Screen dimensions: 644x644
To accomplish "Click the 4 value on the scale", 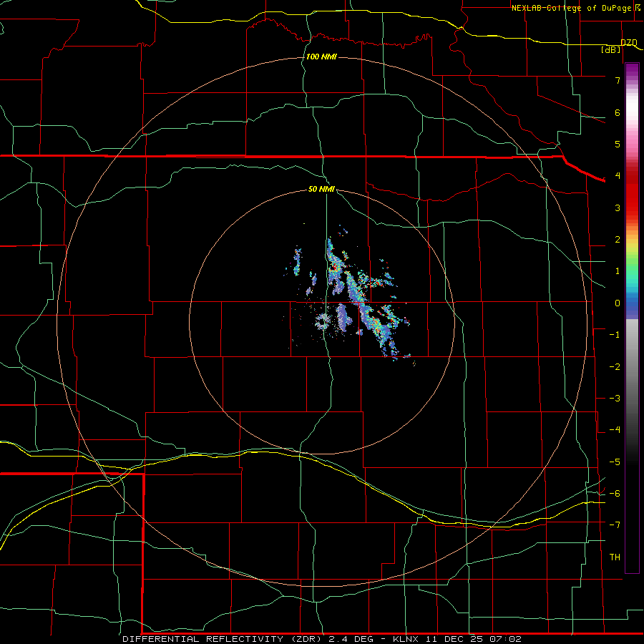I will pos(618,176).
